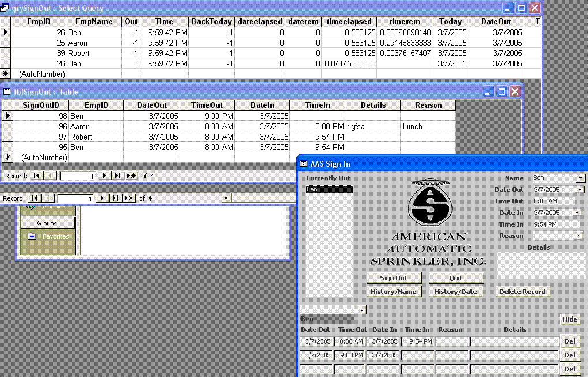Add new record using tblSignOut navigation
The image size is (588, 377).
coord(131,176)
